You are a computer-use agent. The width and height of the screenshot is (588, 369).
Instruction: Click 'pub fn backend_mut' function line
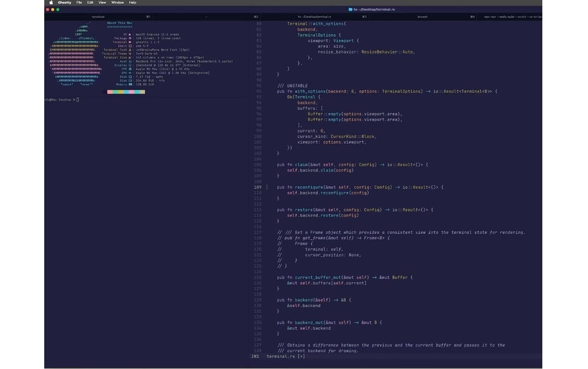329,322
